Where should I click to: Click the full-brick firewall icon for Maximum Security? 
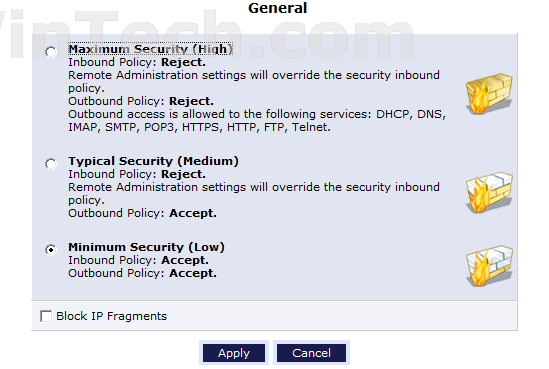coord(489,94)
